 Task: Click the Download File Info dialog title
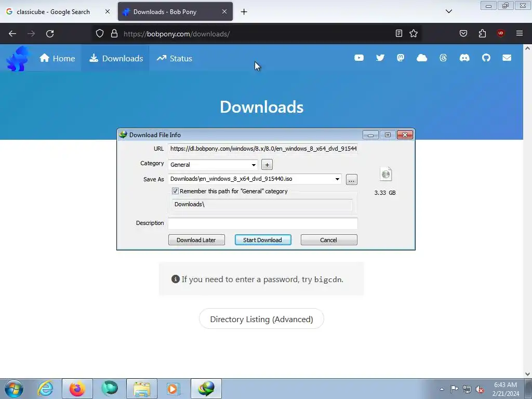[155, 135]
